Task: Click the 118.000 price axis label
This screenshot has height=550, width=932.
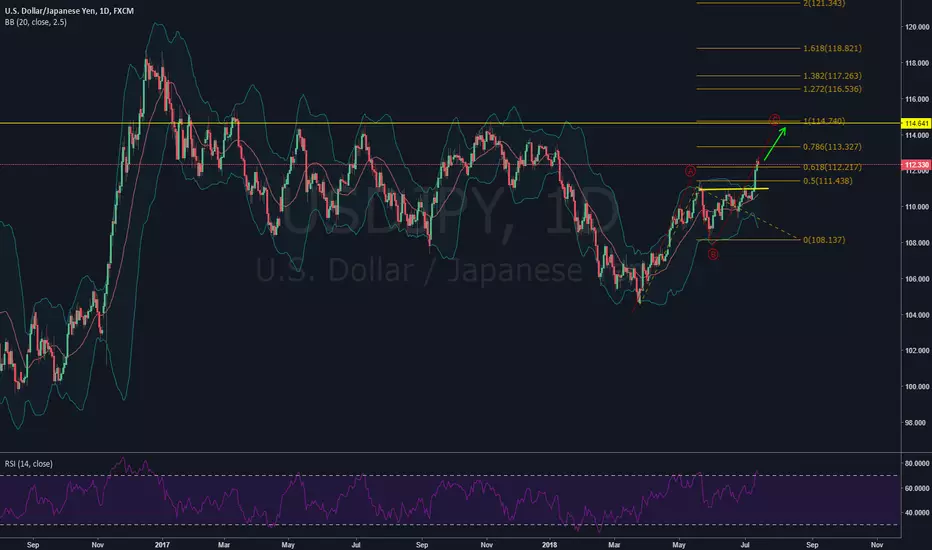Action: 917,63
